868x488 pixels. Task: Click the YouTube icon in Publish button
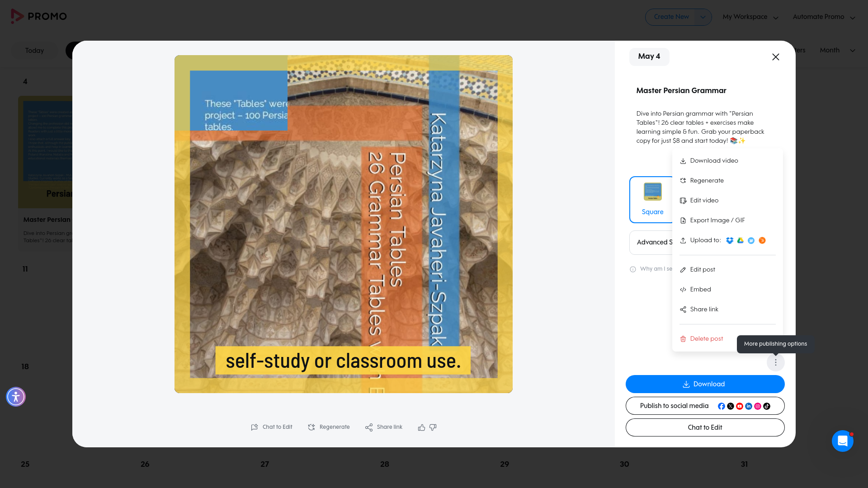click(740, 406)
